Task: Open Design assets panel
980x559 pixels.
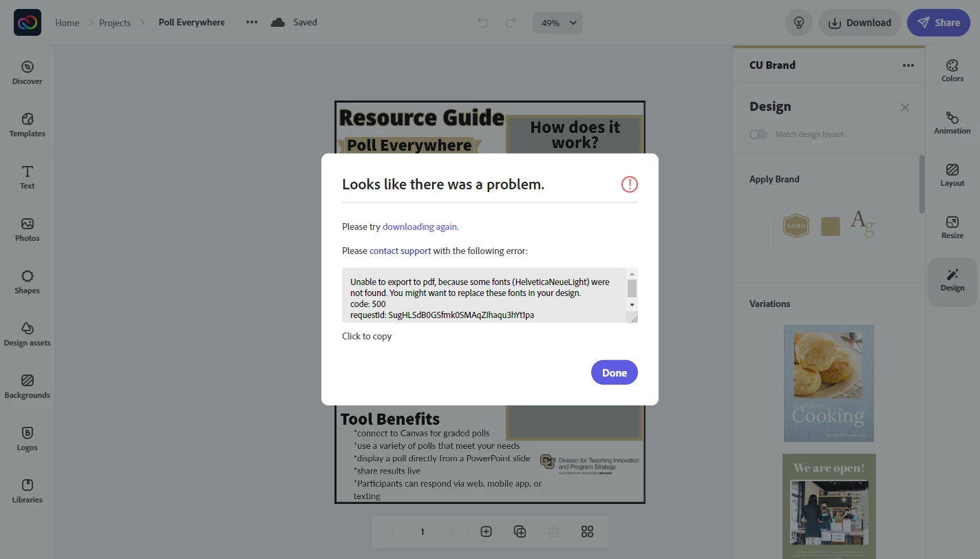Action: [28, 334]
